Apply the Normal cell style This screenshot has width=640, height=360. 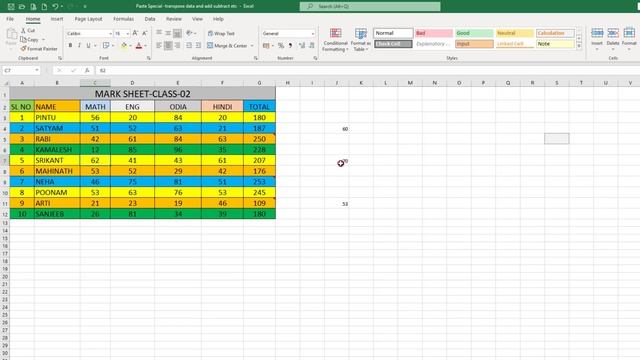click(393, 33)
